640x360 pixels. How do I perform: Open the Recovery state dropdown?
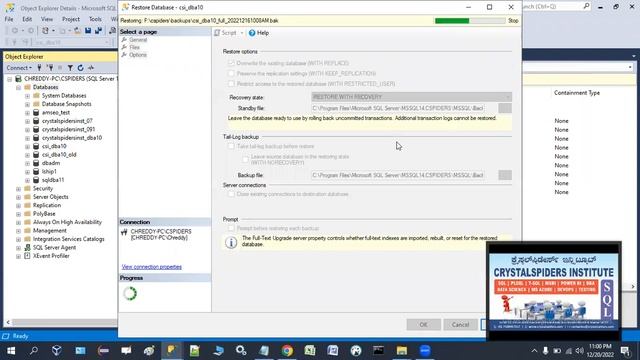click(x=411, y=97)
